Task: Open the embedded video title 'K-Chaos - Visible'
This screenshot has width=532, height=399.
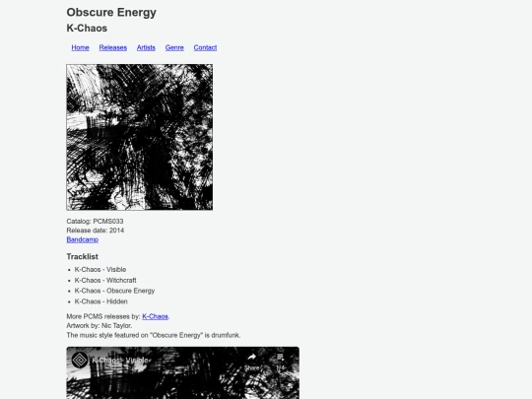Action: click(x=120, y=361)
